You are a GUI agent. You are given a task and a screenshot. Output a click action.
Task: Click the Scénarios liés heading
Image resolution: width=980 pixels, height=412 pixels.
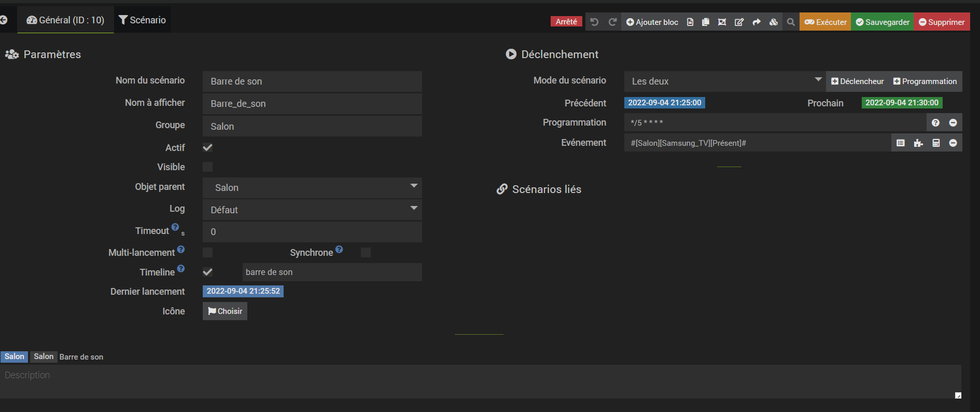(x=547, y=189)
